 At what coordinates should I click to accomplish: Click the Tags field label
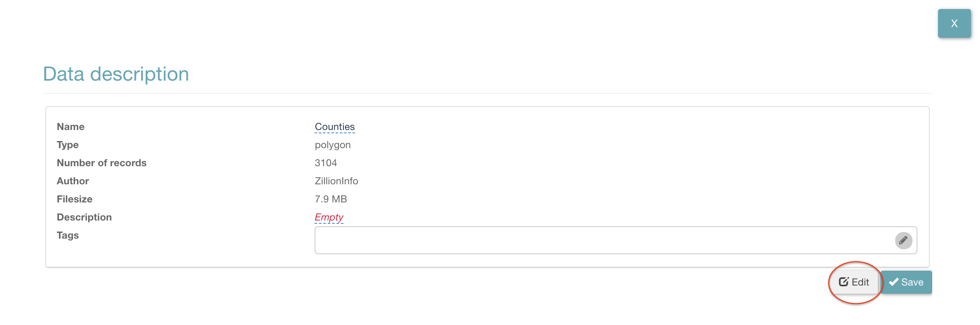click(68, 235)
